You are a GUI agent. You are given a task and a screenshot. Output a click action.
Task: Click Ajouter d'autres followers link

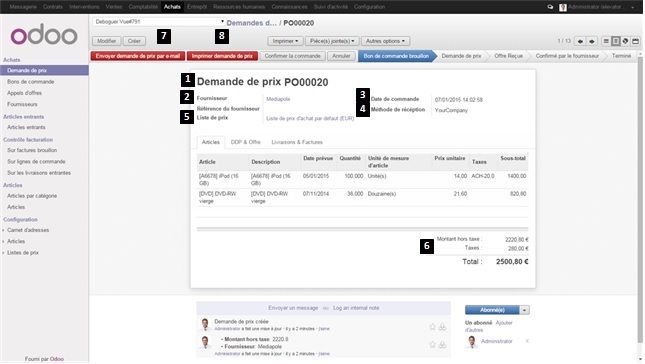click(x=489, y=327)
